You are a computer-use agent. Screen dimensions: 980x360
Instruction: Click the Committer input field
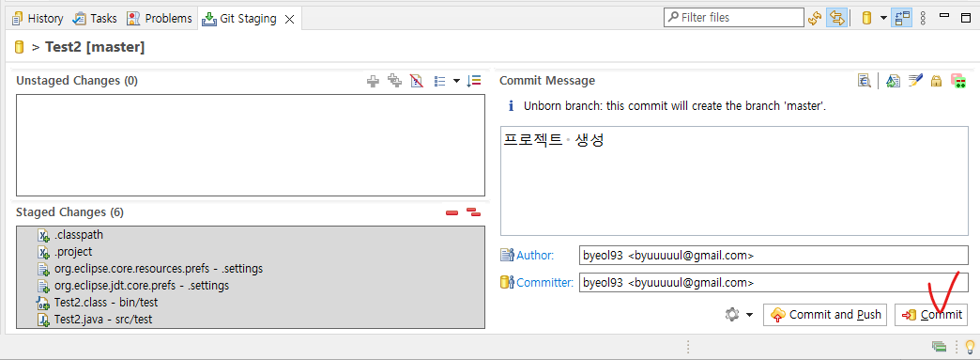click(x=773, y=282)
